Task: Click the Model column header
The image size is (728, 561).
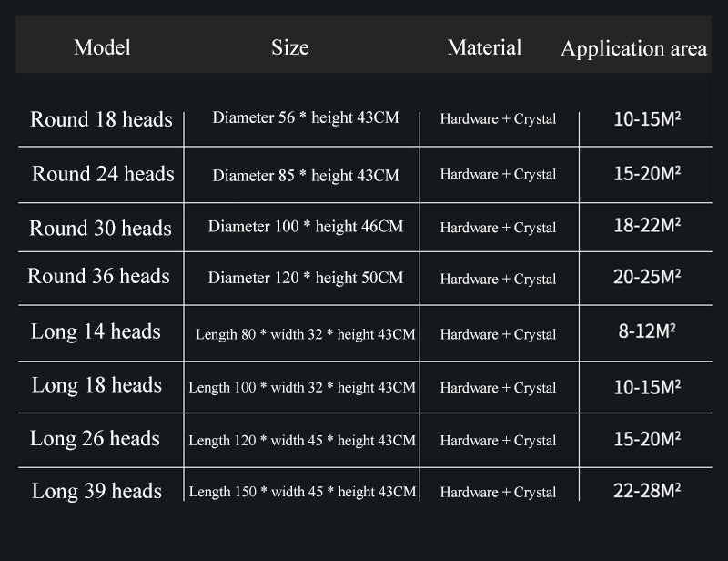Action: [102, 47]
